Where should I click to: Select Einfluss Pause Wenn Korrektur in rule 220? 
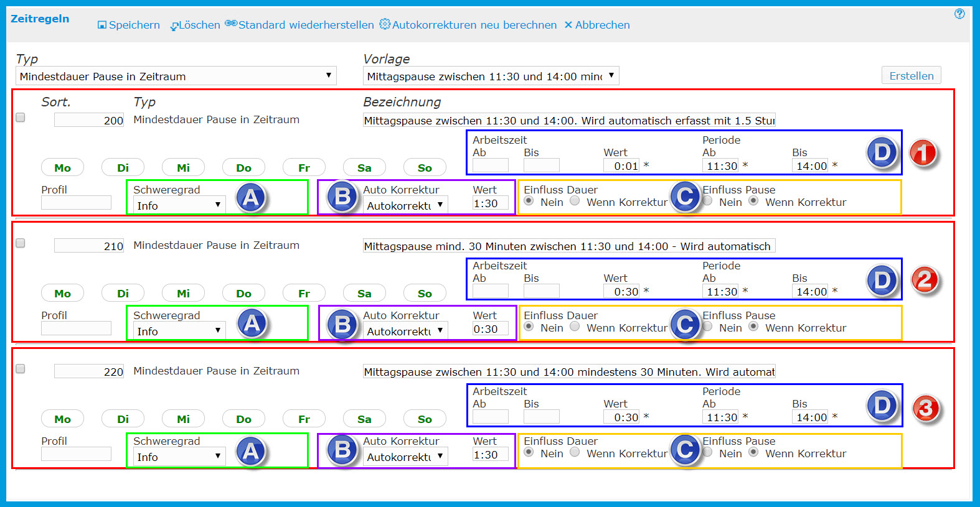pyautogui.click(x=753, y=452)
